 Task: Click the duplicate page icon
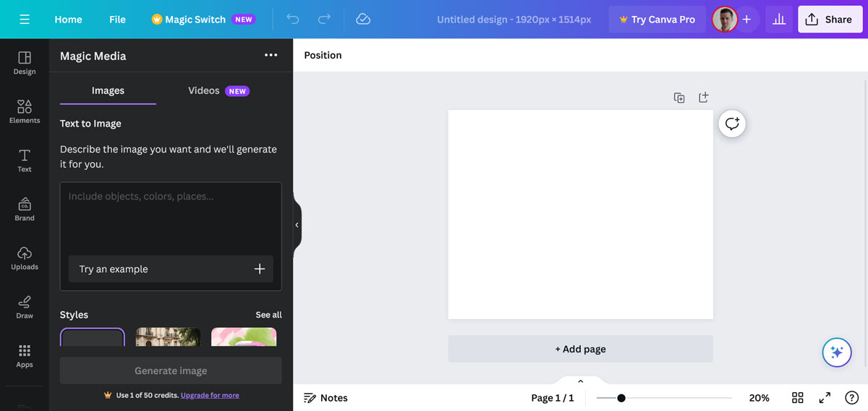click(x=679, y=98)
